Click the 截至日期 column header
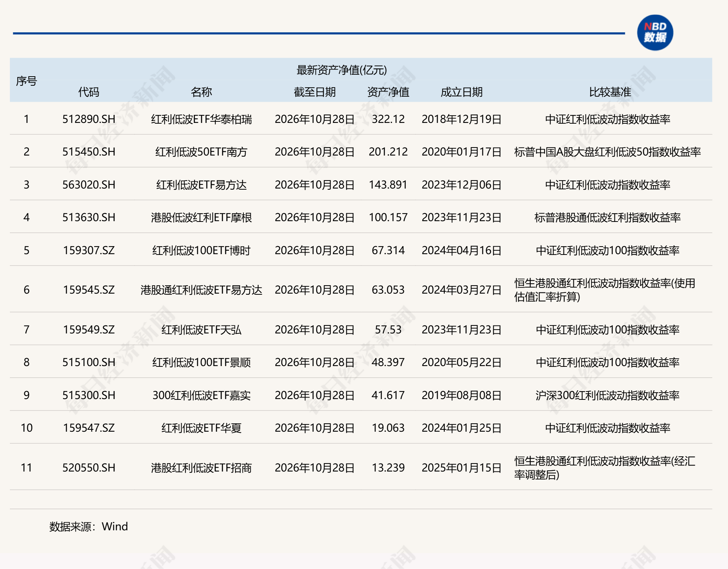 [x=315, y=92]
